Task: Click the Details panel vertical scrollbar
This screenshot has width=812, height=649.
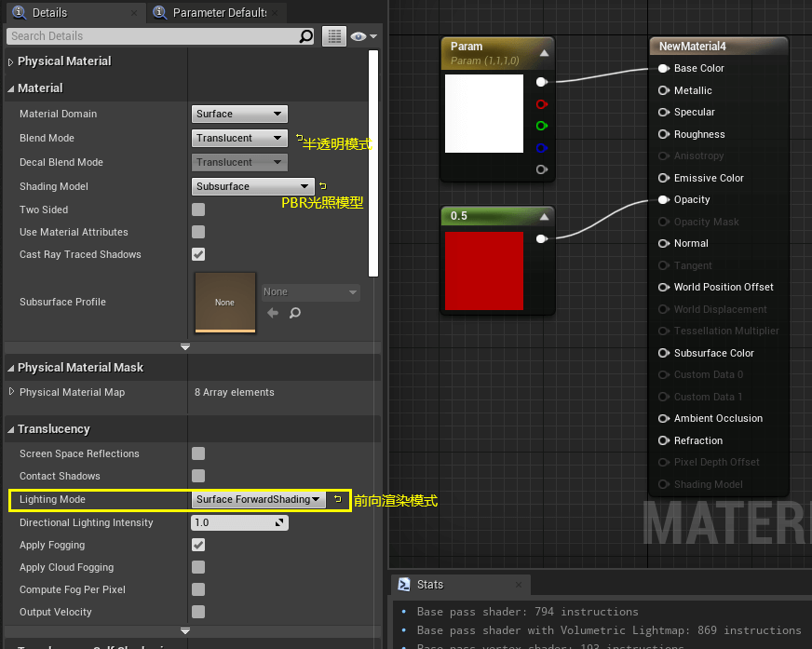Action: pos(373,164)
